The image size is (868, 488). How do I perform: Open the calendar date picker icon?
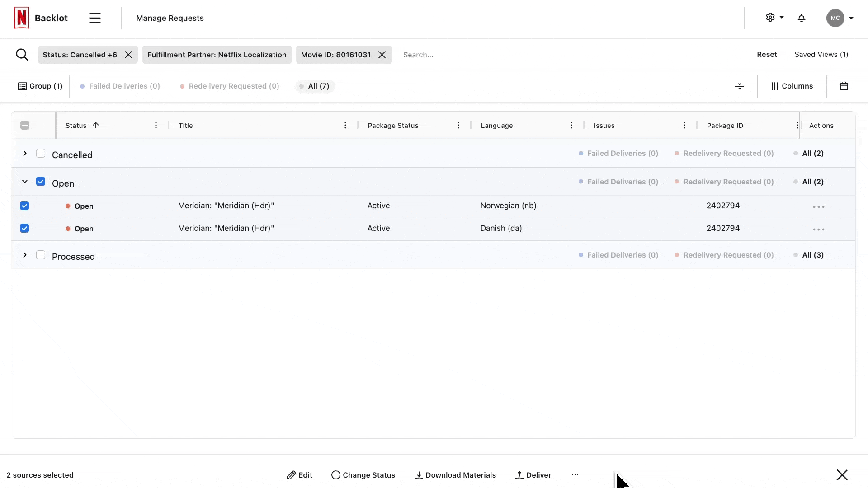[844, 86]
